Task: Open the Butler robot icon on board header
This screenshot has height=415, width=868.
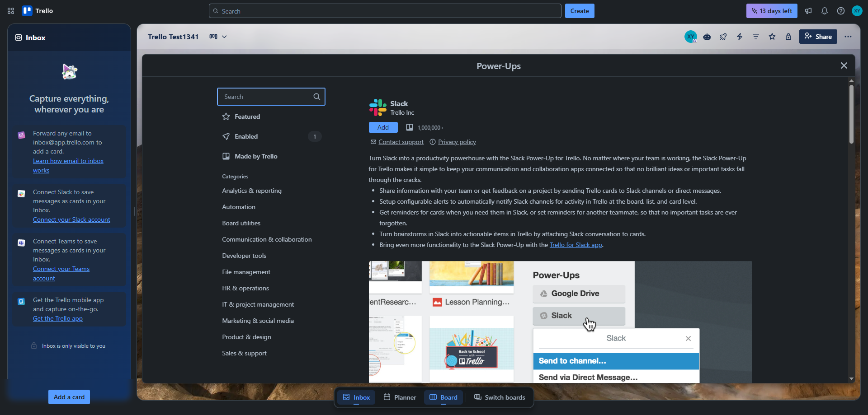Action: [x=707, y=37]
